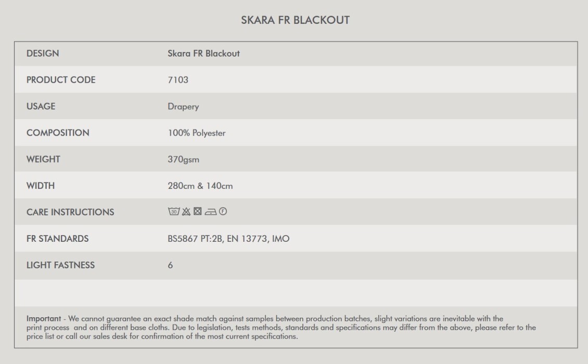This screenshot has height=364, width=588.
Task: Click the light fastness value 6
Action: click(x=170, y=265)
